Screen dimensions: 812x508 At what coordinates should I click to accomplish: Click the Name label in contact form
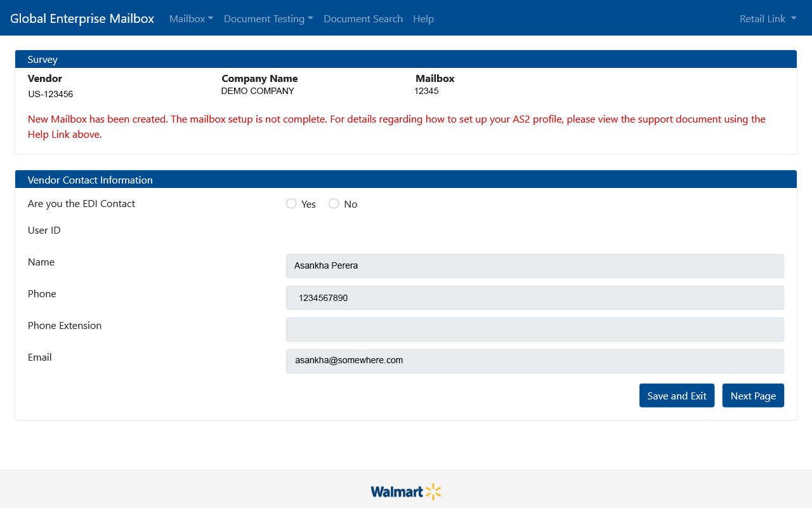41,262
